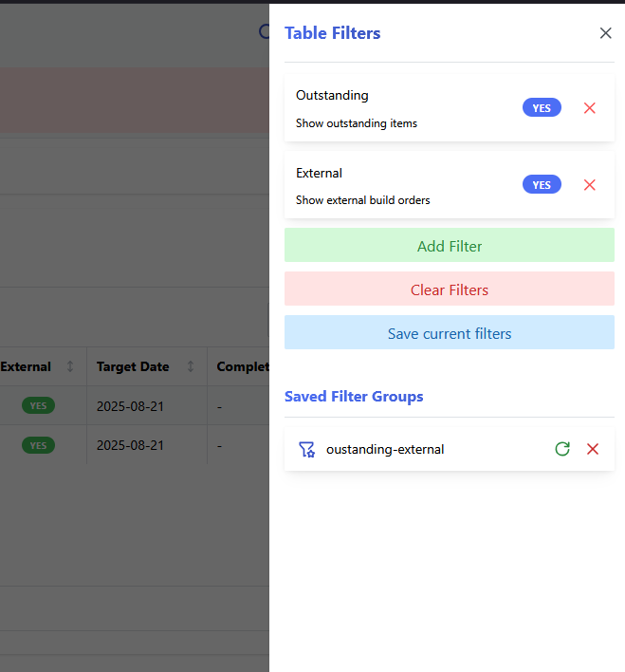Screen dimensions: 625x672
Task: Click the Outstanding filter name
Action: coord(332,95)
